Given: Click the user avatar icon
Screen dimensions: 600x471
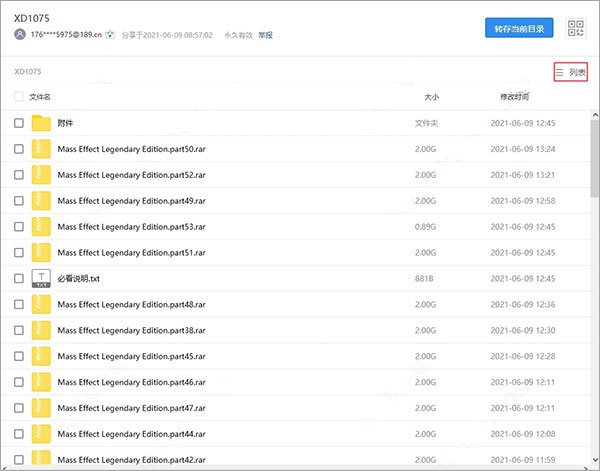Looking at the screenshot, I should click(x=20, y=34).
